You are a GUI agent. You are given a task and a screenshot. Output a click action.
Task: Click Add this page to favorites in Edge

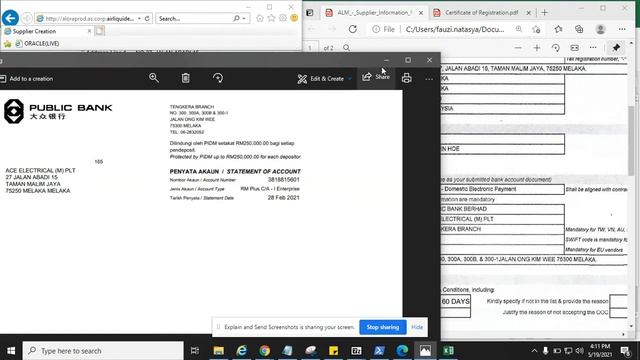536,29
